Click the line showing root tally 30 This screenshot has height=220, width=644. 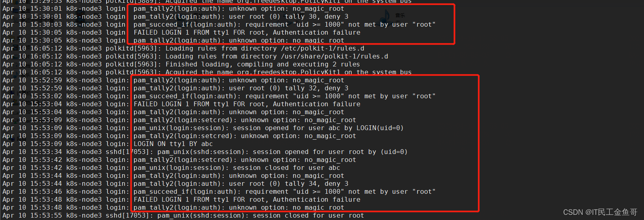point(241,17)
